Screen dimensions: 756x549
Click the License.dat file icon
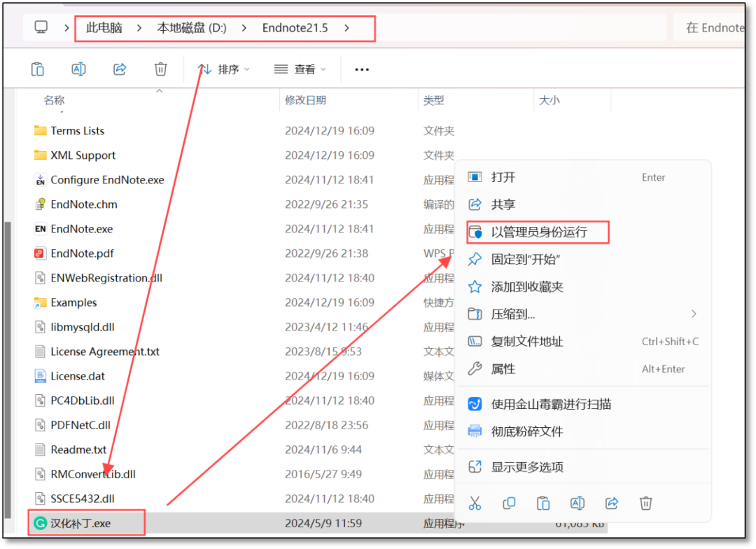pos(41,376)
